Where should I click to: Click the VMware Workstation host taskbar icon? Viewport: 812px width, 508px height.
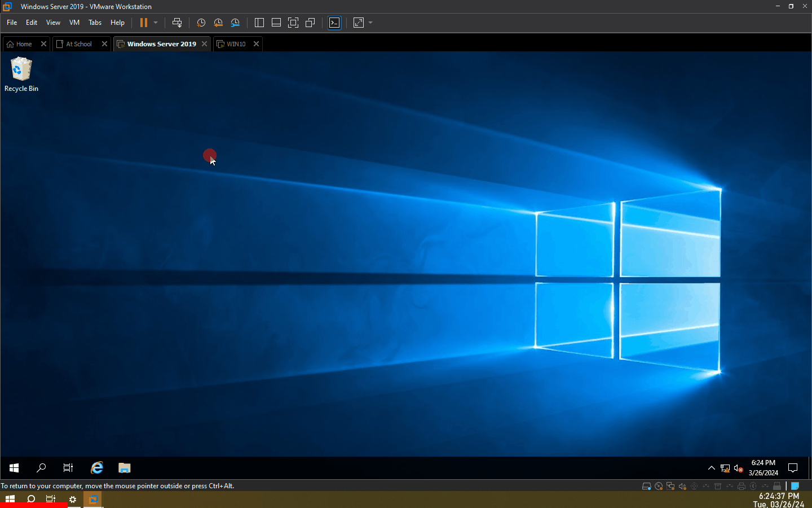(x=94, y=499)
